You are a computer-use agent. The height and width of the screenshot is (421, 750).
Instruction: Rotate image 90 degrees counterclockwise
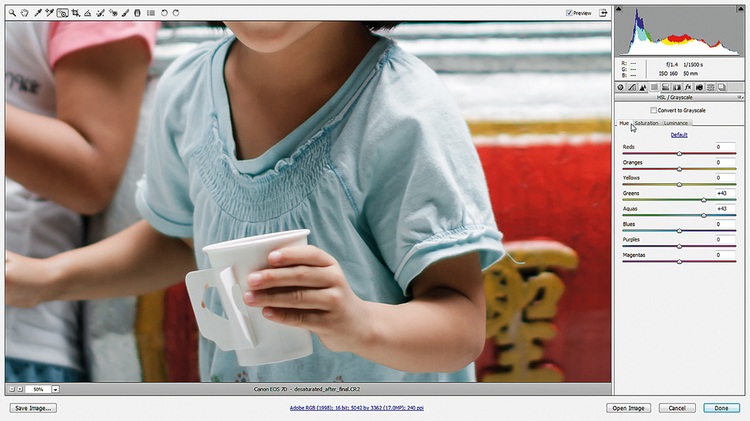click(164, 13)
